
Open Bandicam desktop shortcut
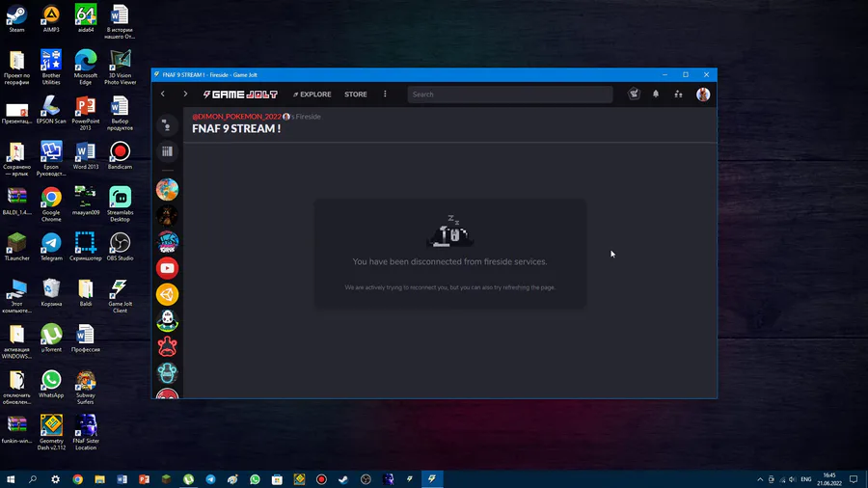pyautogui.click(x=121, y=155)
